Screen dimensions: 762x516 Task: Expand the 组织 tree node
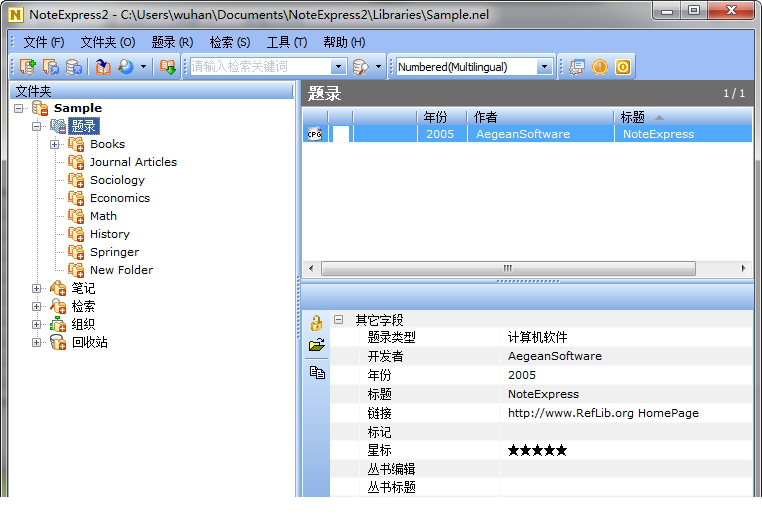[x=36, y=325]
